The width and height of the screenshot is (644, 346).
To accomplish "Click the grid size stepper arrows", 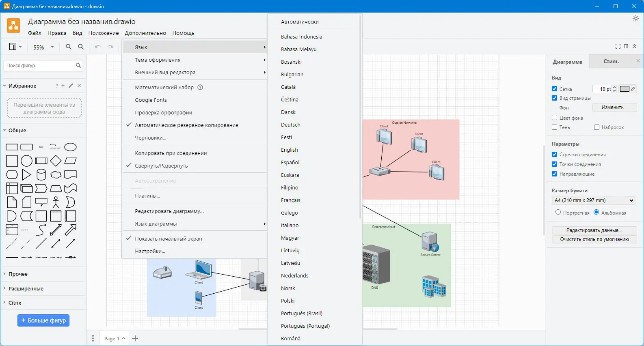I will (x=614, y=89).
